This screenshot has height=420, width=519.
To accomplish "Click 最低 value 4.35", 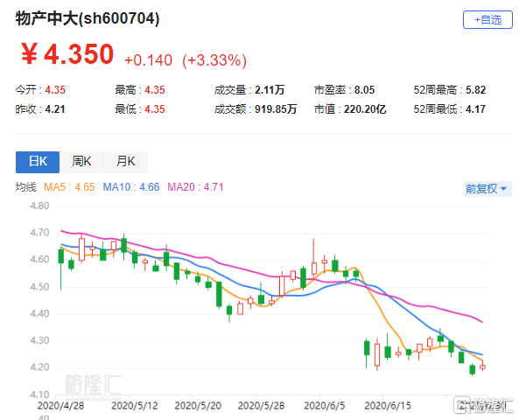I will coord(155,109).
